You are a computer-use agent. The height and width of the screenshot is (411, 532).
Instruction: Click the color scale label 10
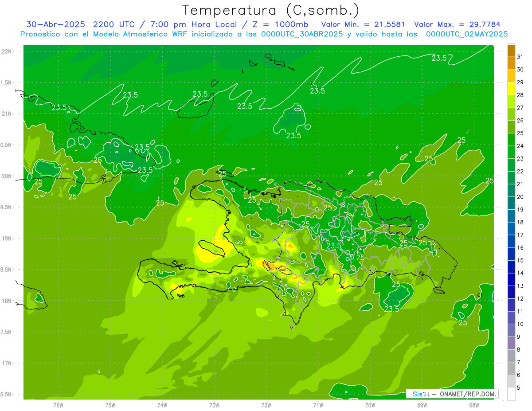click(520, 324)
